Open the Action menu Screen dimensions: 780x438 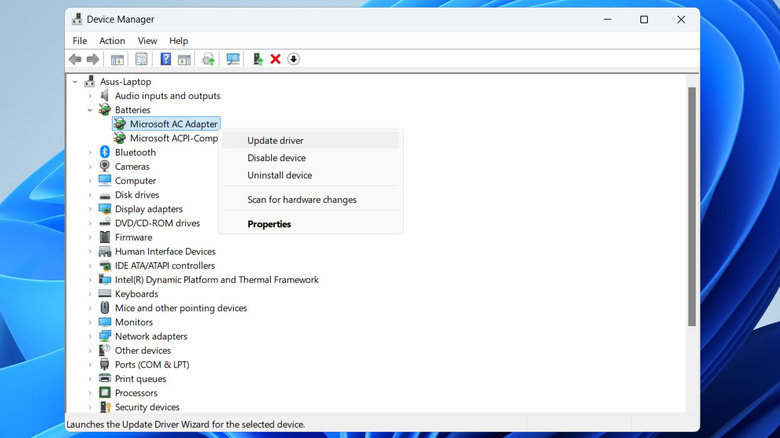click(x=112, y=41)
